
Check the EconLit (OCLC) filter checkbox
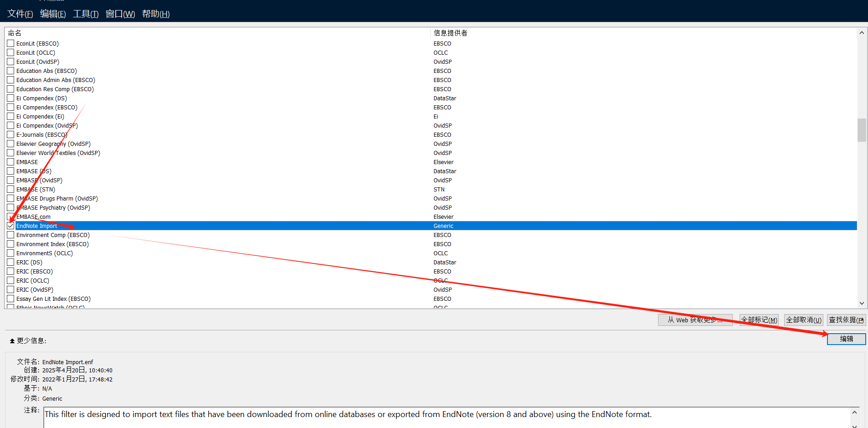10,52
